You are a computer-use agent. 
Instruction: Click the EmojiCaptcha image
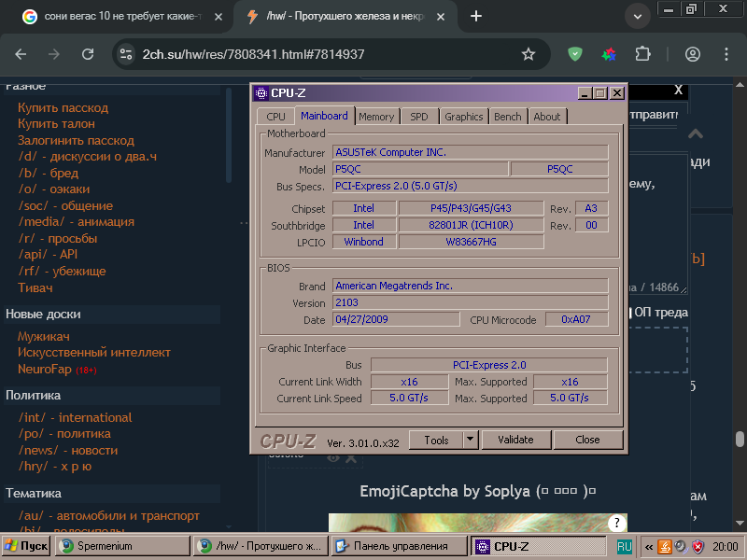click(478, 523)
